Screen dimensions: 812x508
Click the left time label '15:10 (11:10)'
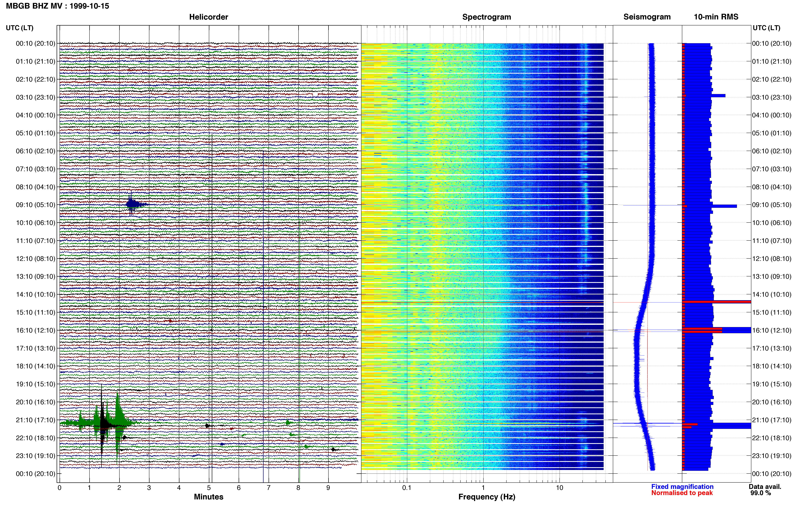point(35,313)
